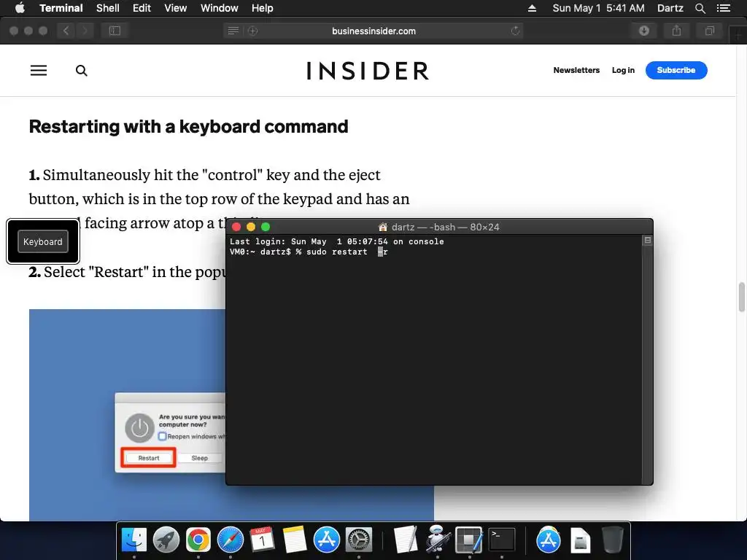This screenshot has width=747, height=560.
Task: Go forward in Safari toolbar
Action: coord(85,31)
